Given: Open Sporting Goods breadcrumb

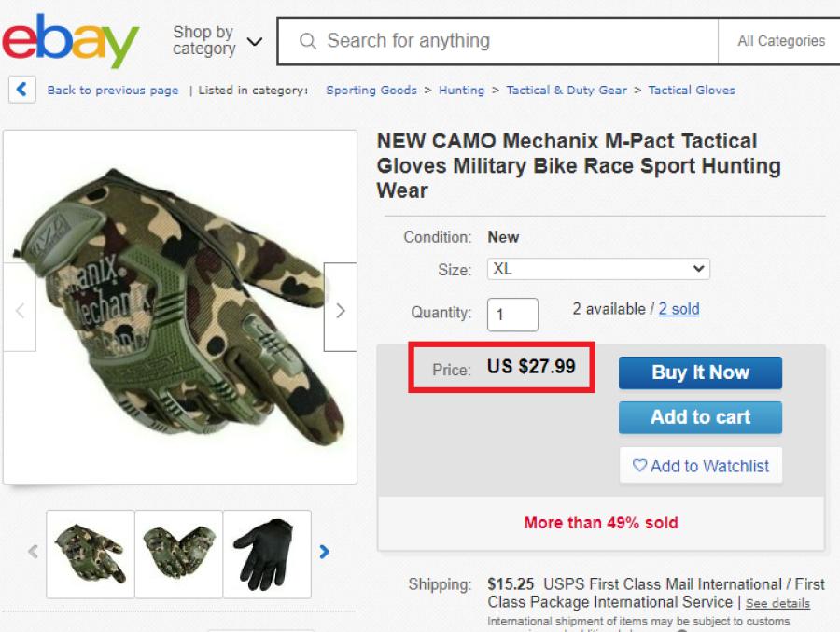Looking at the screenshot, I should [x=371, y=91].
